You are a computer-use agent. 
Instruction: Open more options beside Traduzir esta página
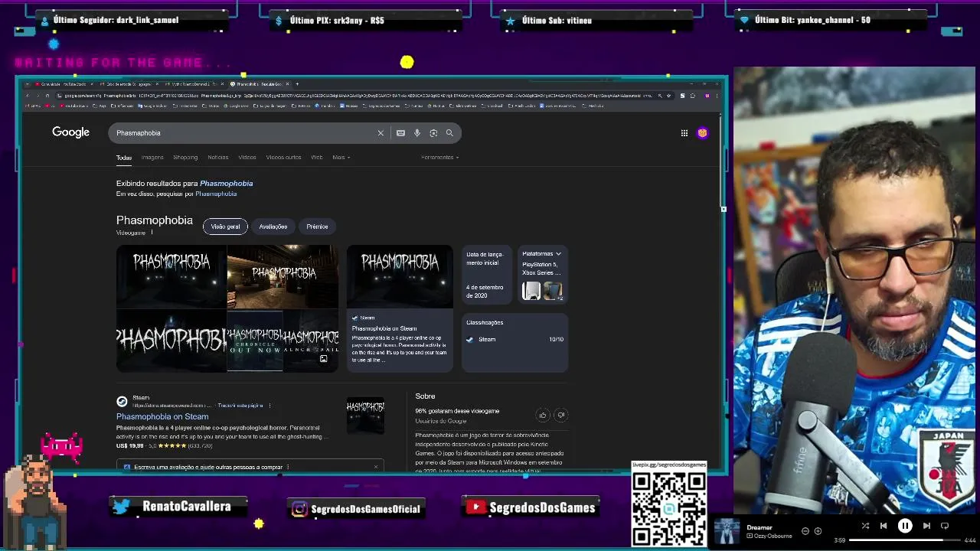[269, 406]
